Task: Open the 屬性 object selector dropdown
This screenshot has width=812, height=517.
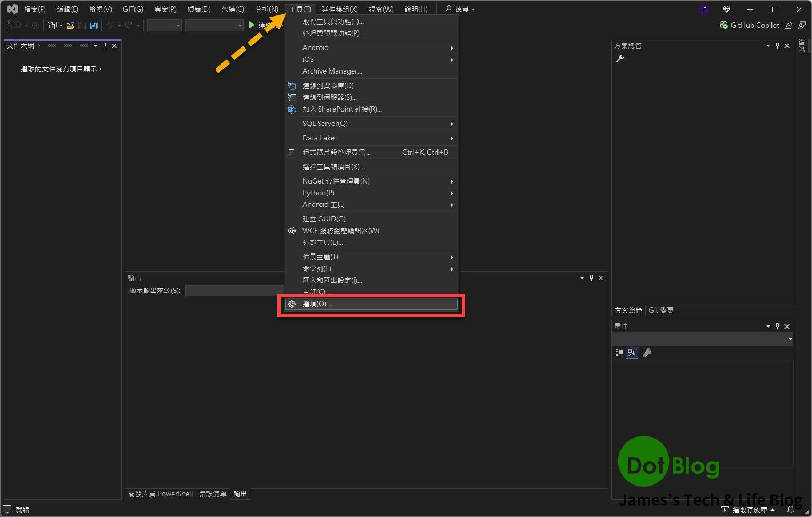Action: 790,339
